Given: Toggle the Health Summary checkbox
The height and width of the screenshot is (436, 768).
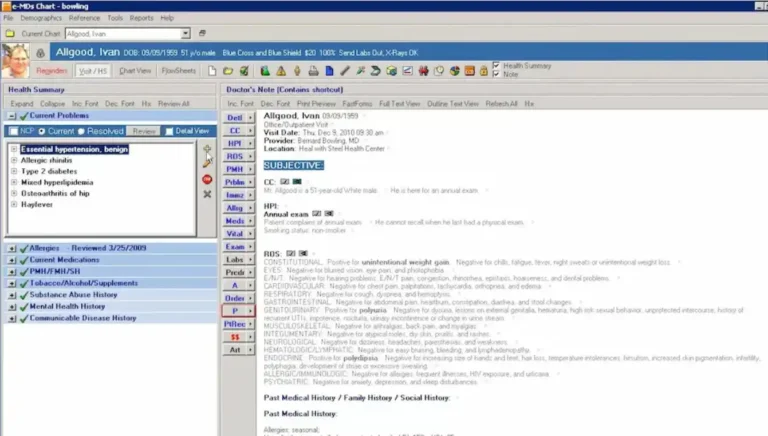Looking at the screenshot, I should point(496,66).
